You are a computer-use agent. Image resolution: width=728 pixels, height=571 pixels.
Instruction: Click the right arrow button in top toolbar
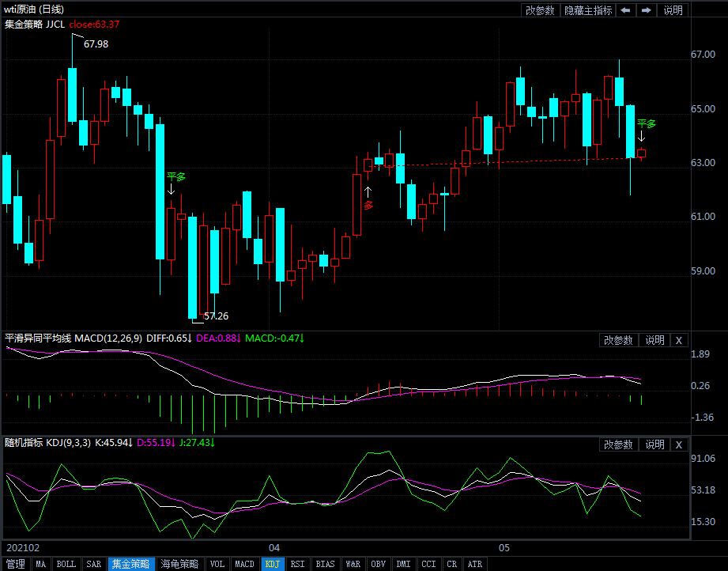(646, 10)
